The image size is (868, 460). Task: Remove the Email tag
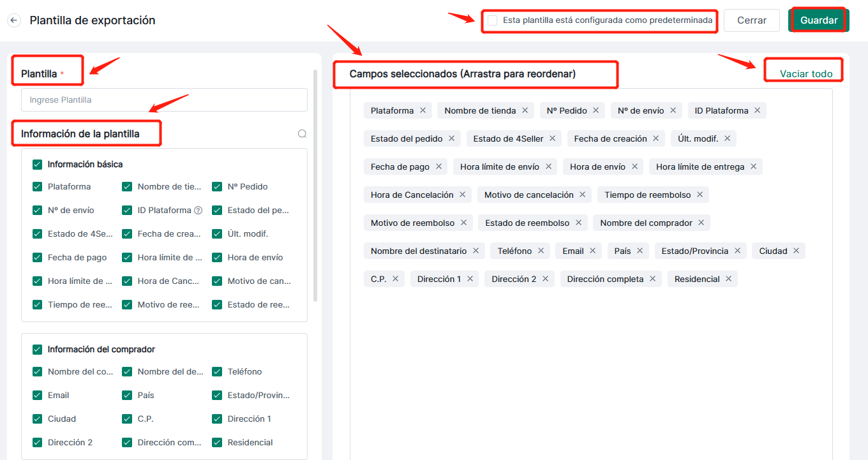[x=592, y=251]
